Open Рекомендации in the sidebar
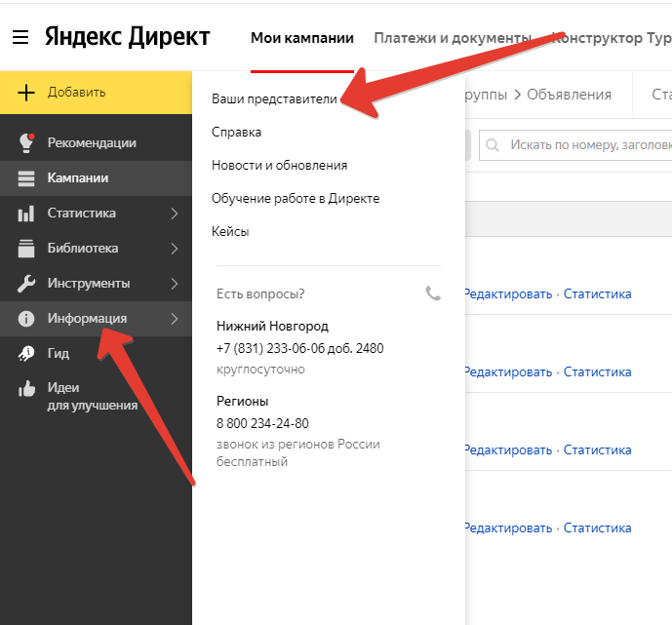The width and height of the screenshot is (672, 625). coord(96,142)
